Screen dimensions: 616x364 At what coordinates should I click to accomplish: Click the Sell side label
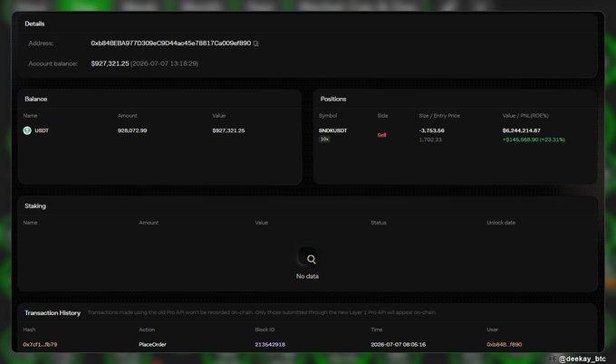pyautogui.click(x=382, y=135)
